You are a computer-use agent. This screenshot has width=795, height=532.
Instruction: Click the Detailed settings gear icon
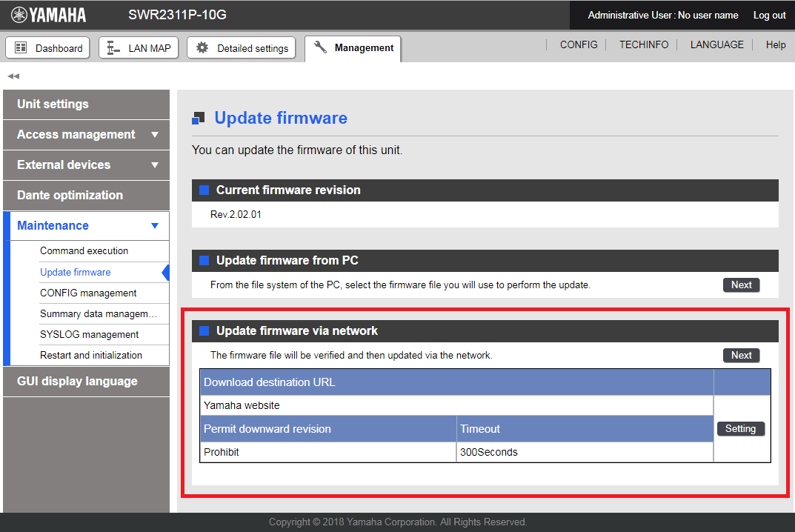pos(202,48)
